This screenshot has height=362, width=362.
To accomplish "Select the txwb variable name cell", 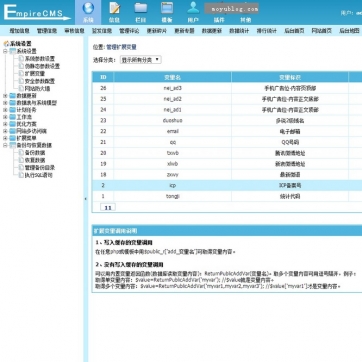I will 172,153.
